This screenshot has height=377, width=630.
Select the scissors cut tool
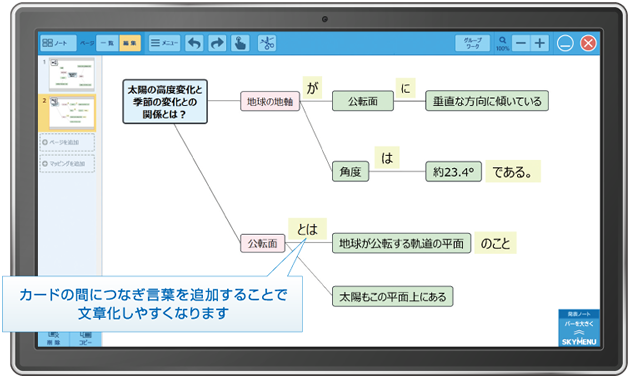pos(267,43)
